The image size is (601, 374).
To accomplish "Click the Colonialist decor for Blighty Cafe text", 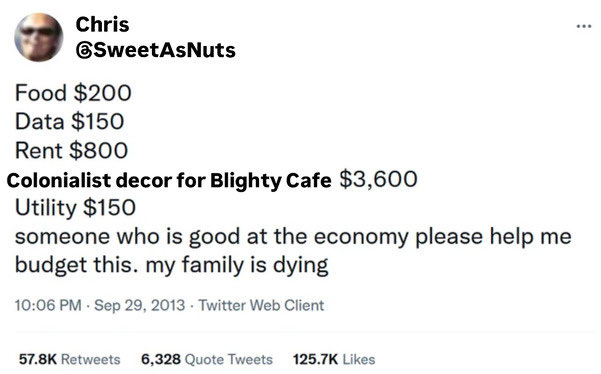I will pyautogui.click(x=169, y=180).
